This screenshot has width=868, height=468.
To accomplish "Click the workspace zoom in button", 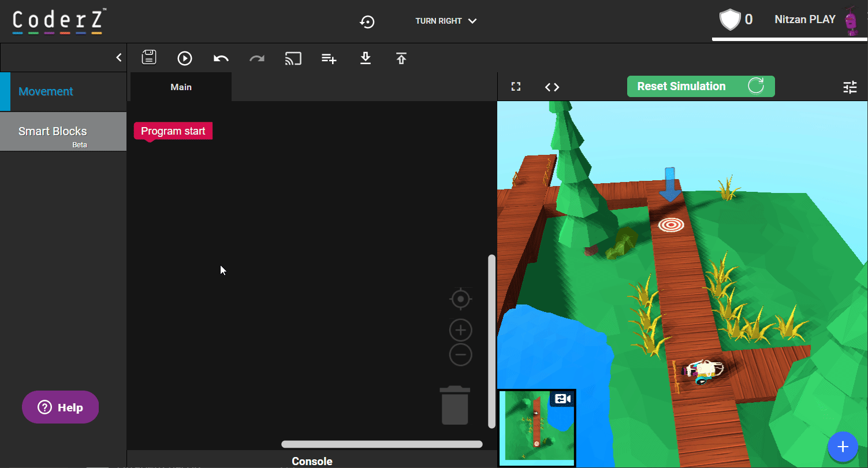I will [460, 330].
